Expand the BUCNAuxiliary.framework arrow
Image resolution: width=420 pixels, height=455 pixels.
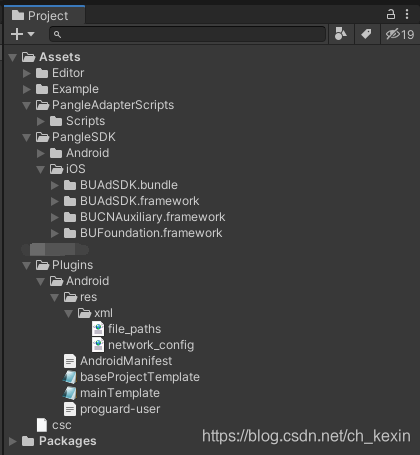[55, 217]
